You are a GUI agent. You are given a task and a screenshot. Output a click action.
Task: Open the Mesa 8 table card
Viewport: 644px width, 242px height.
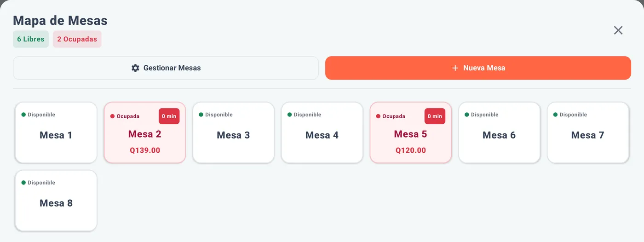point(56,201)
